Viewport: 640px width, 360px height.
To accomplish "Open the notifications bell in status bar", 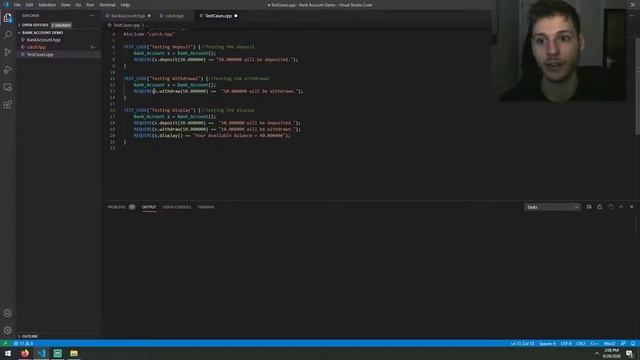I will coord(633,344).
